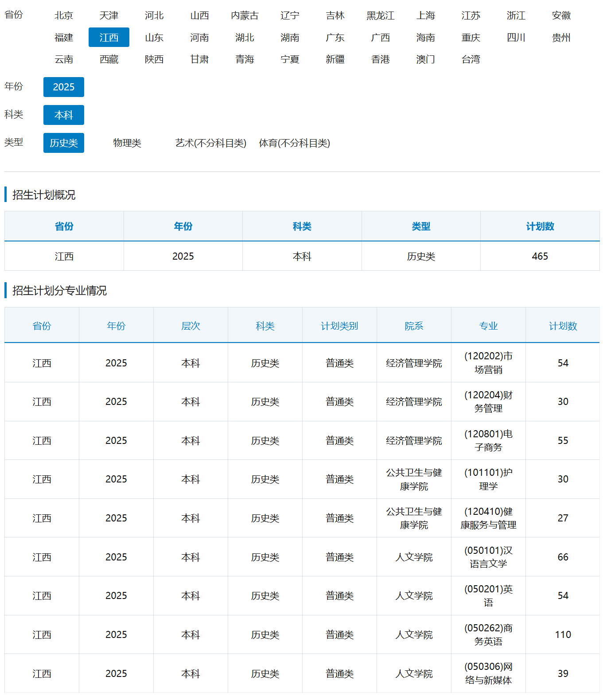Screen dimensions: 603x700
Task: Choose 黑龙江 province filter
Action: [380, 16]
